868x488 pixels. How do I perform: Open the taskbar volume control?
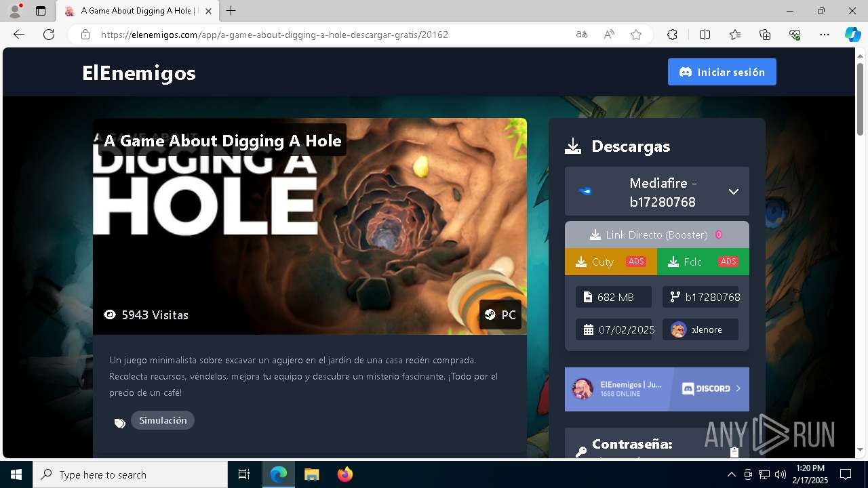(x=781, y=474)
